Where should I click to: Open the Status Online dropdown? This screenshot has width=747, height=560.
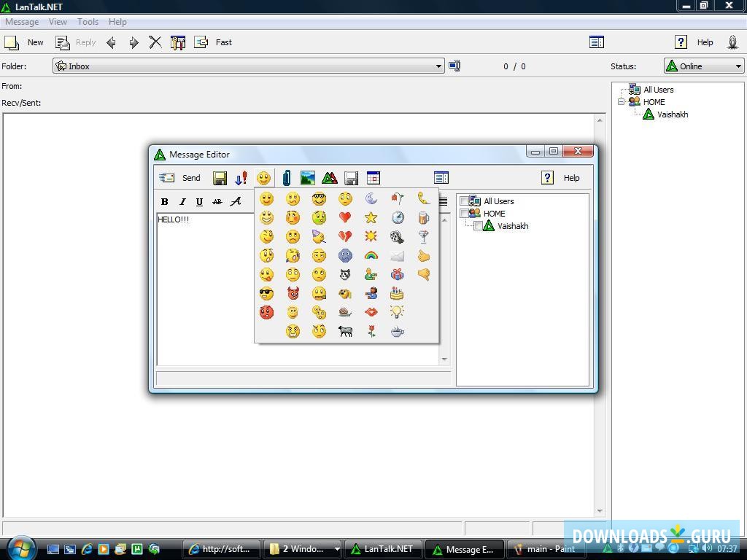[x=704, y=66]
